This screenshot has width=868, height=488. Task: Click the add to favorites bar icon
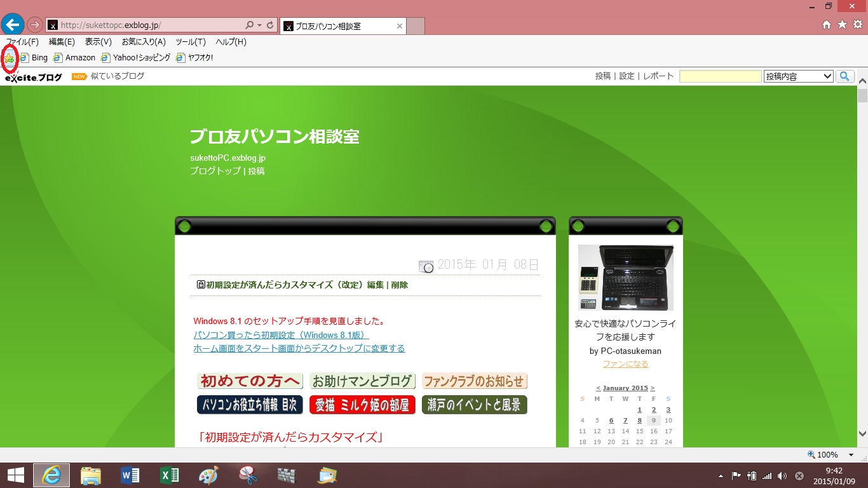point(10,58)
